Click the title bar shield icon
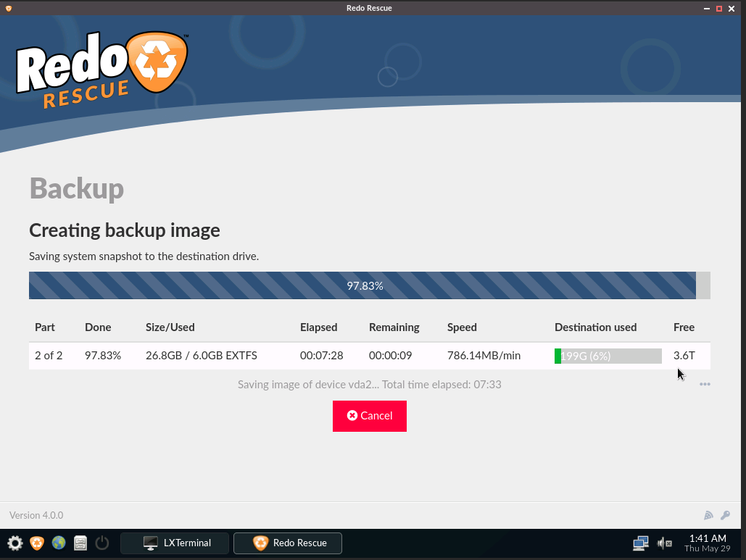Screen dimensions: 746x560 9,8
